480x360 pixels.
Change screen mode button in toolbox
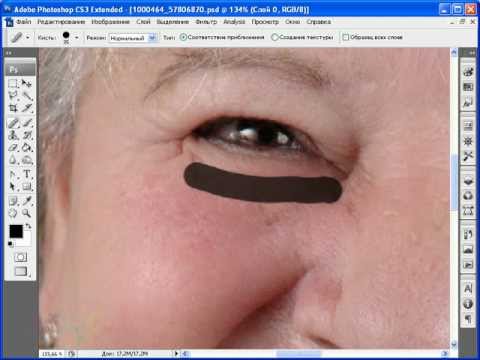point(21,271)
